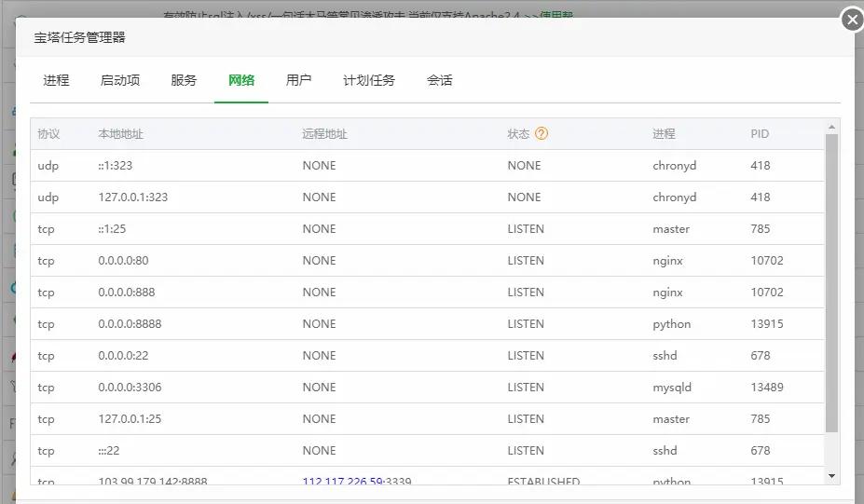Image resolution: width=864 pixels, height=504 pixels.
Task: Select the mysqld process row on port 3306
Action: (x=427, y=388)
